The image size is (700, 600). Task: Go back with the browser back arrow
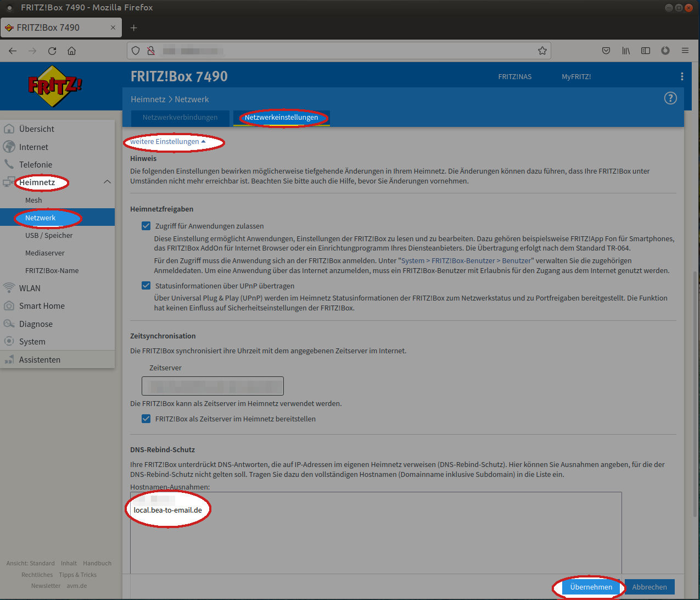click(13, 51)
